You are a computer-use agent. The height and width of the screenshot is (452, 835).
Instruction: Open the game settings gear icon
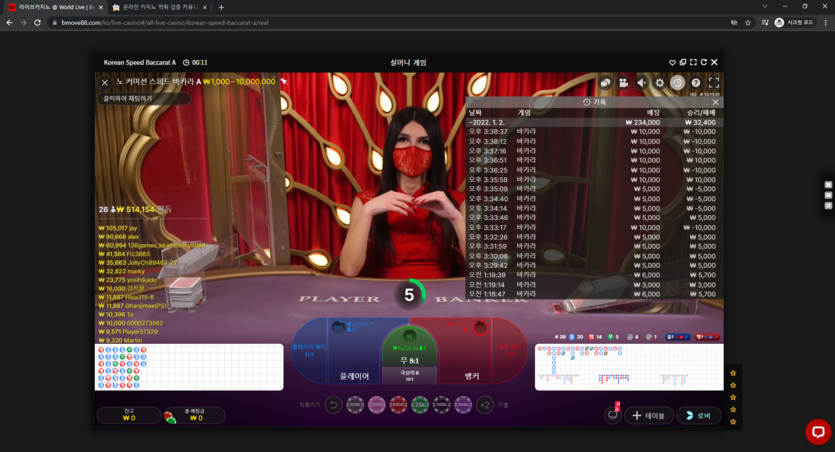[660, 83]
